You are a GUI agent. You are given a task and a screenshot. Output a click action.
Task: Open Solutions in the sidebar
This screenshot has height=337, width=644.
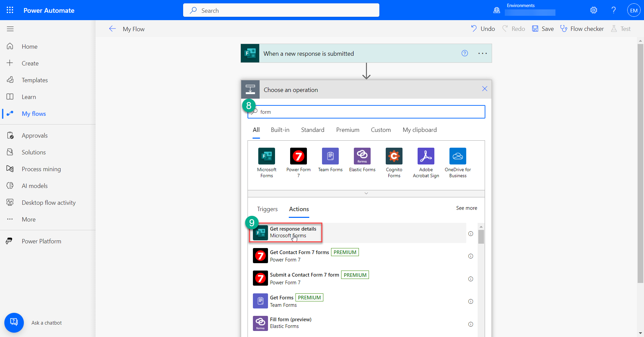48,152
